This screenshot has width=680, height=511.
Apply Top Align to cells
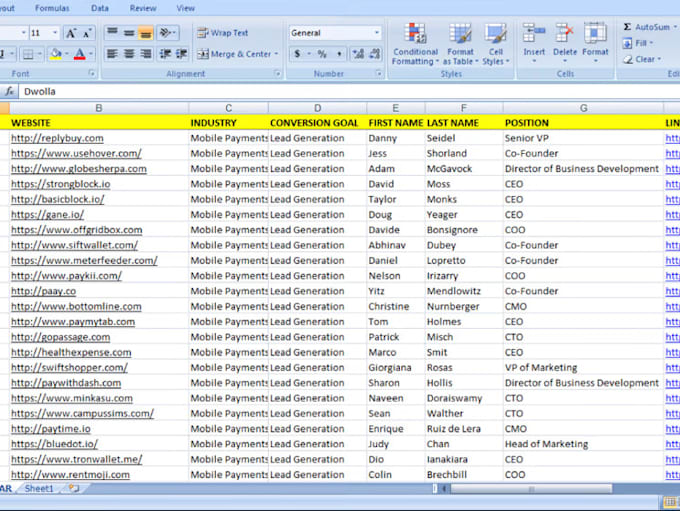point(113,33)
